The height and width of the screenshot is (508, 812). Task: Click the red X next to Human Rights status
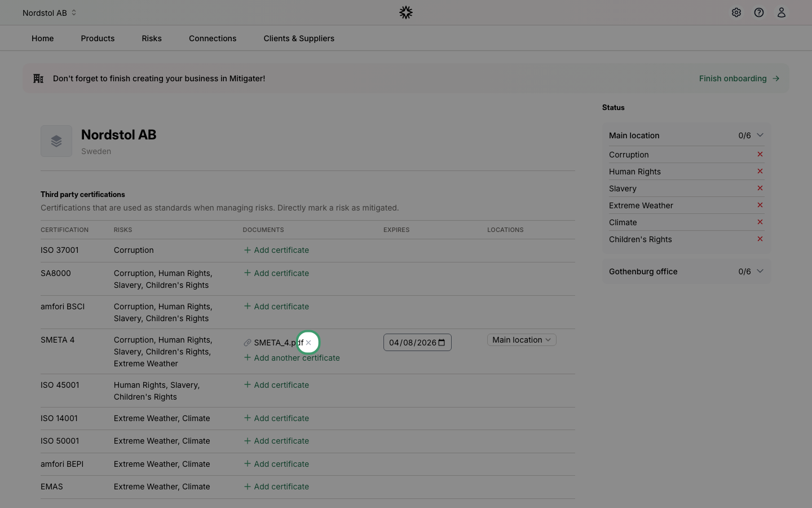[x=760, y=171]
